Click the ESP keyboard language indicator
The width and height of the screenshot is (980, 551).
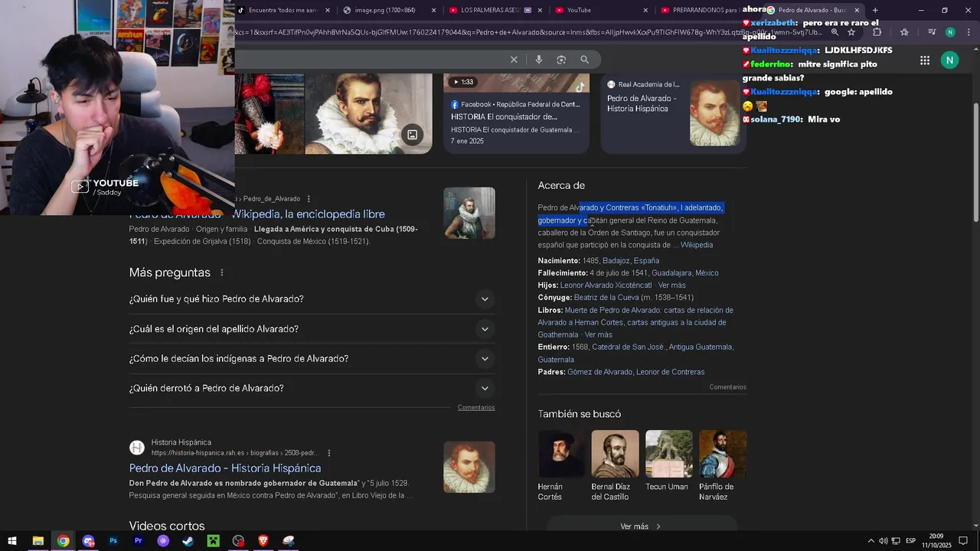click(910, 541)
